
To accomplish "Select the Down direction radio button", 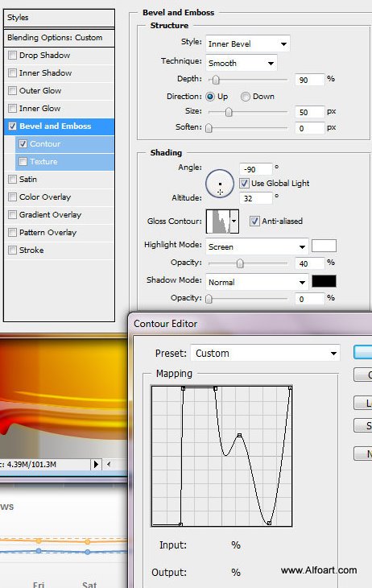I will [x=246, y=97].
